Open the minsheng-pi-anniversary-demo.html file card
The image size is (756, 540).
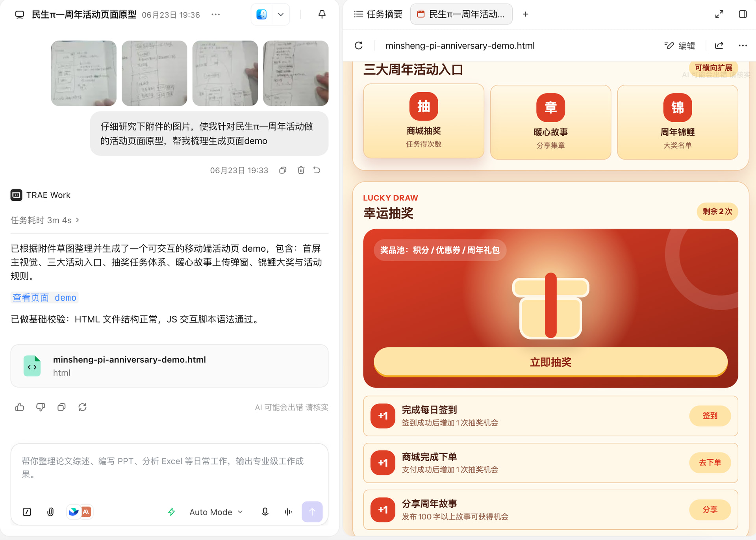[x=169, y=366]
